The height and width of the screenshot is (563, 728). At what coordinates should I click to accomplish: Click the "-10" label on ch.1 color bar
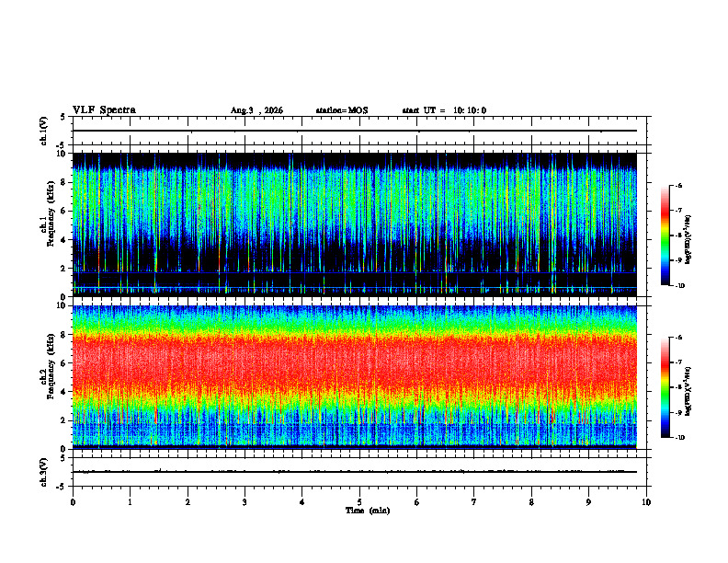[x=679, y=286]
